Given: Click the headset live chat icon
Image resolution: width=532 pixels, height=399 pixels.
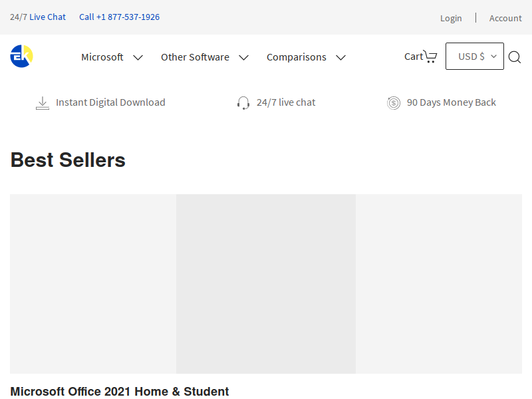Looking at the screenshot, I should 243,103.
